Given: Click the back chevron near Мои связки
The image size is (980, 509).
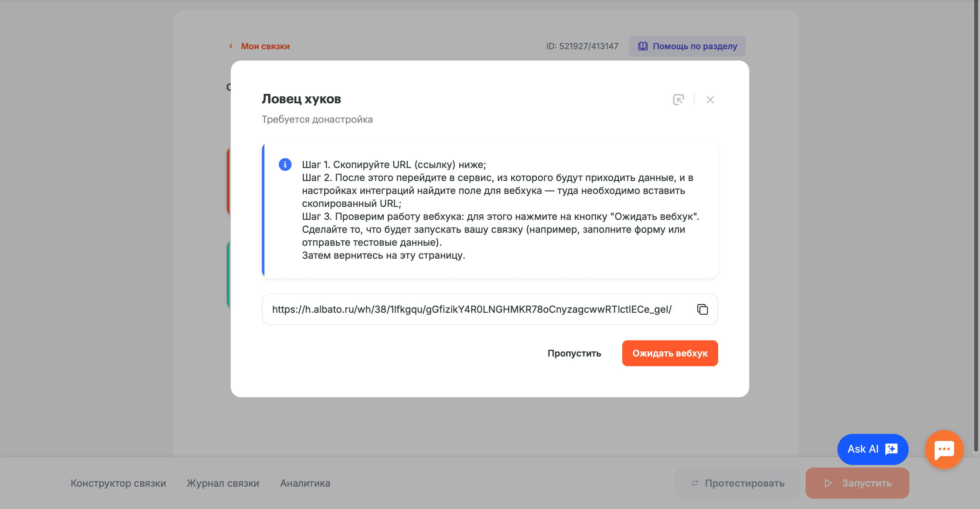Looking at the screenshot, I should [231, 46].
